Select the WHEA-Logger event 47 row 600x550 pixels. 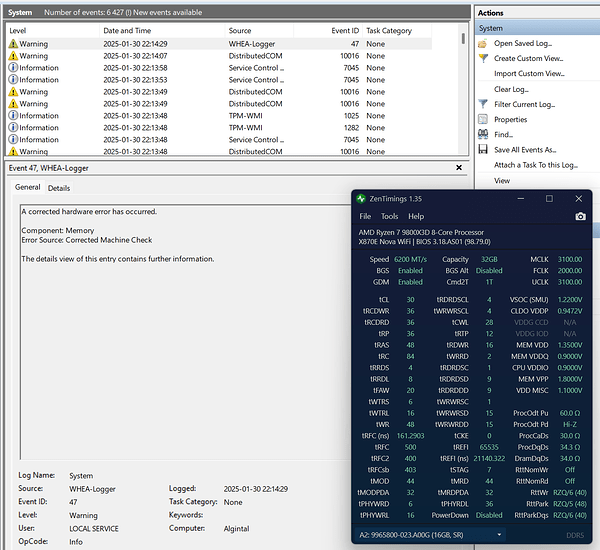[219, 44]
